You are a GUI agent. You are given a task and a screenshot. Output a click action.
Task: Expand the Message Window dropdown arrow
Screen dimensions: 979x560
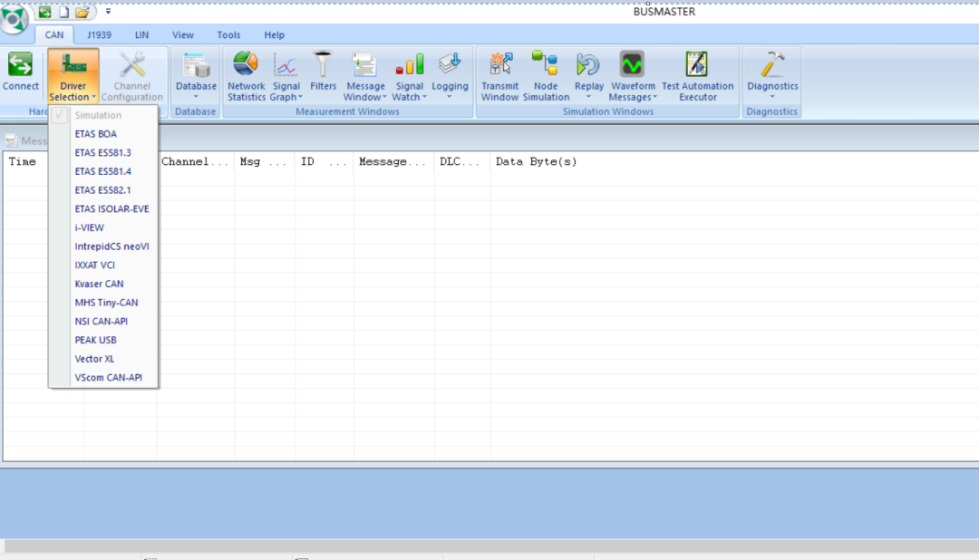(x=384, y=97)
